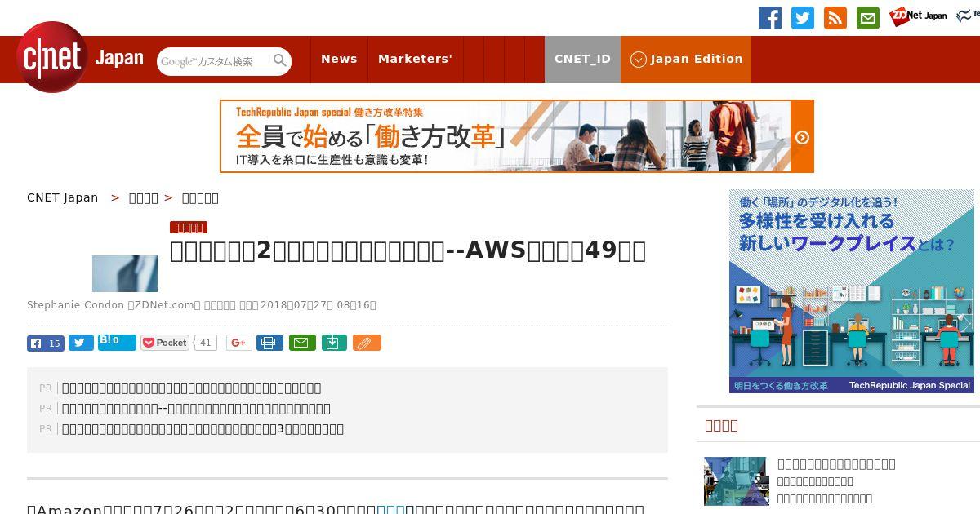The width and height of the screenshot is (980, 514).
Task: Click the red article category tag
Action: point(189,228)
